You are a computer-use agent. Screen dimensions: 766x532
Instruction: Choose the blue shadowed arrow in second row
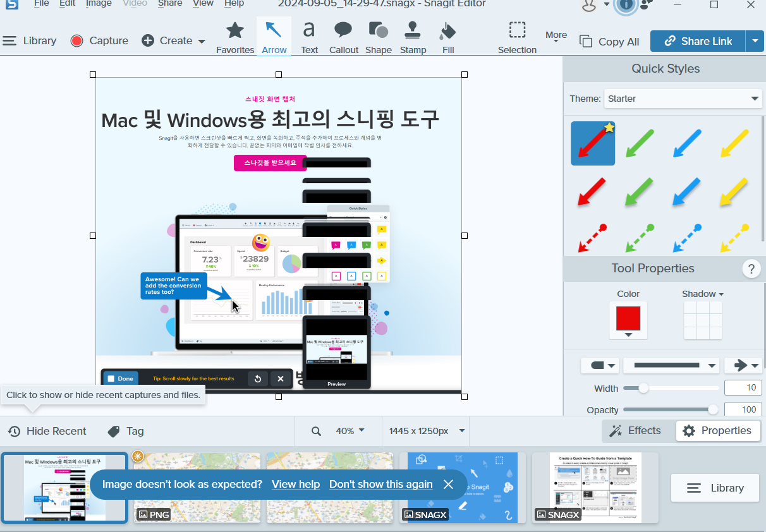[687, 191]
